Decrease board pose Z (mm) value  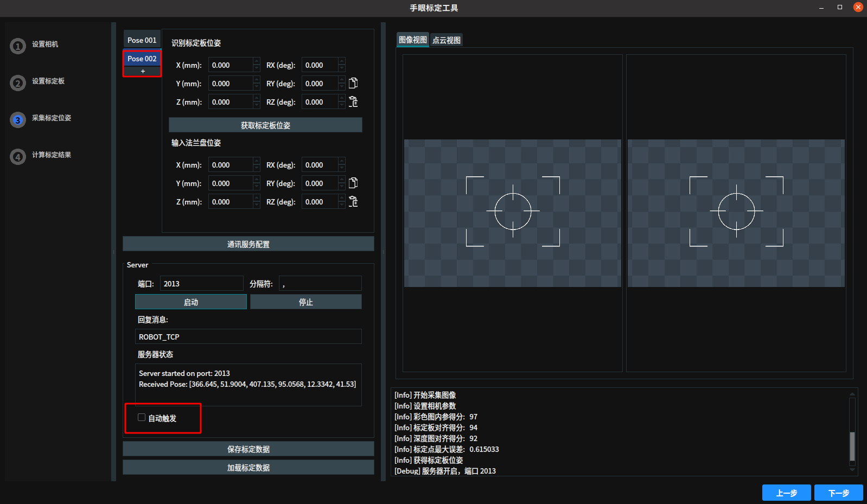pyautogui.click(x=257, y=105)
